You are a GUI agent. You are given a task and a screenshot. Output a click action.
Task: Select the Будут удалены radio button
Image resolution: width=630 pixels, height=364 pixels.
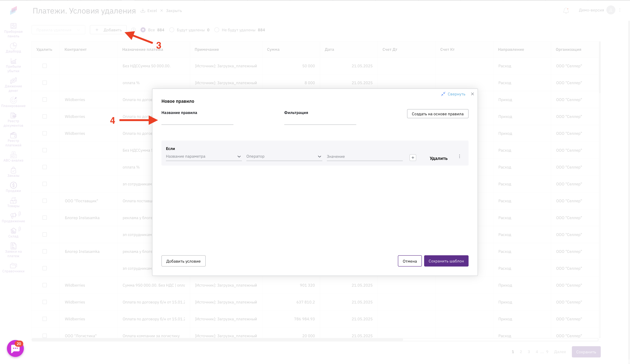pos(172,30)
